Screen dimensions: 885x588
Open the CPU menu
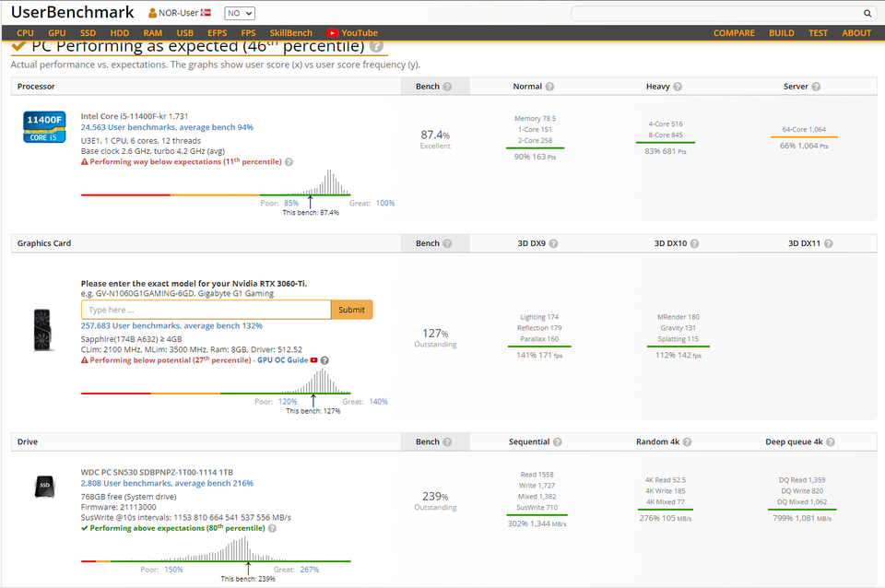coord(26,33)
